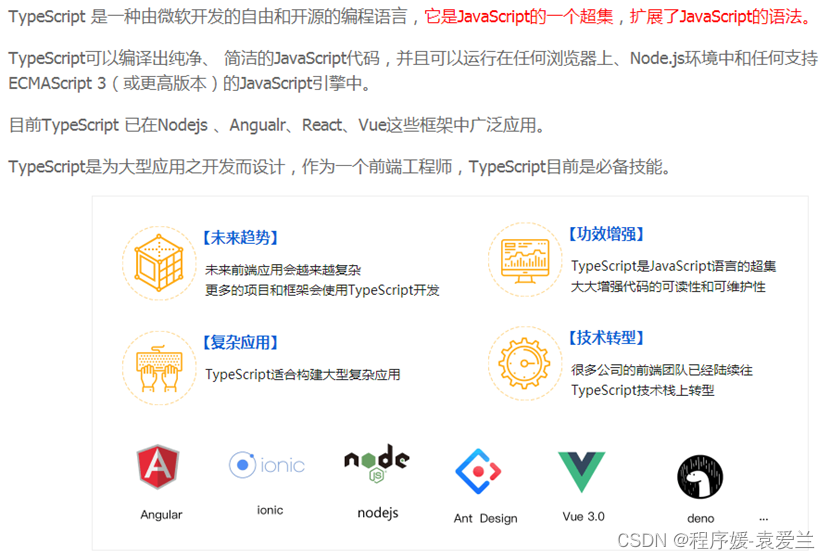Click the nodejs logo

[377, 464]
